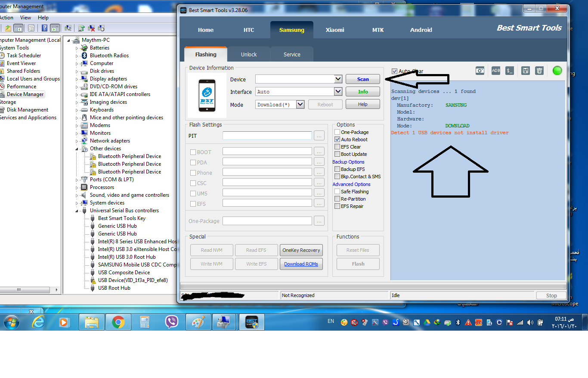Enable the One-Package option

337,132
